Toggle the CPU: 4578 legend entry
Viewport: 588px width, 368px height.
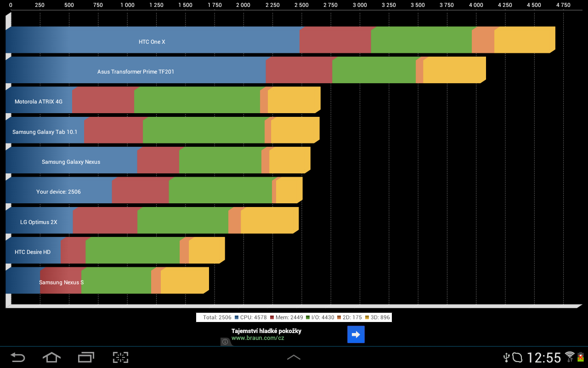click(x=254, y=317)
